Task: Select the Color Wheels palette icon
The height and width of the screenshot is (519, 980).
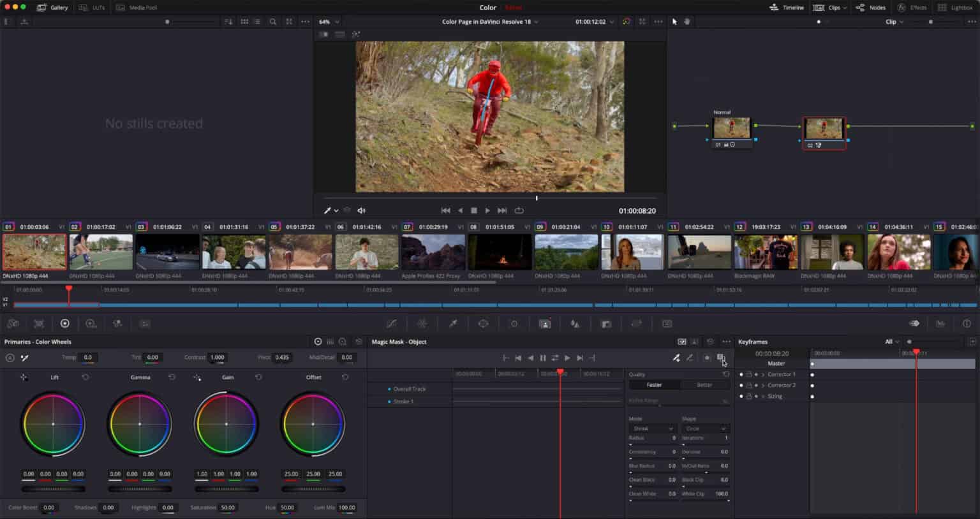Action: [x=64, y=324]
